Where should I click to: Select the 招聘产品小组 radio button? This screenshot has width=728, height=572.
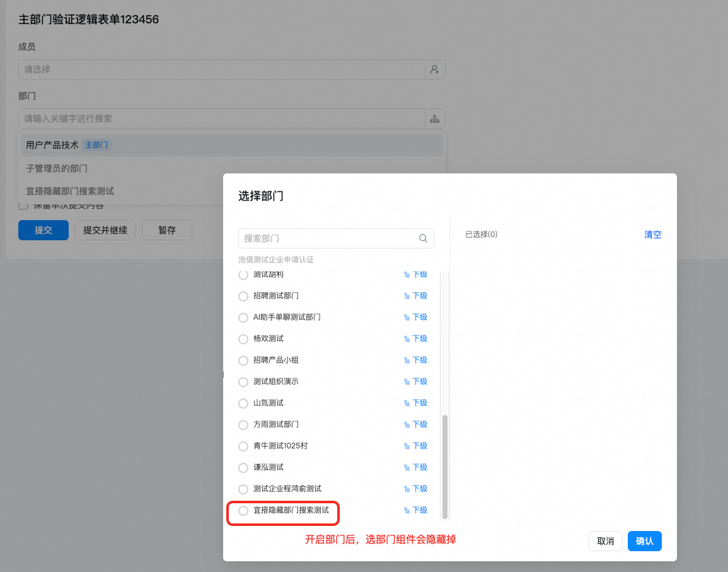243,361
